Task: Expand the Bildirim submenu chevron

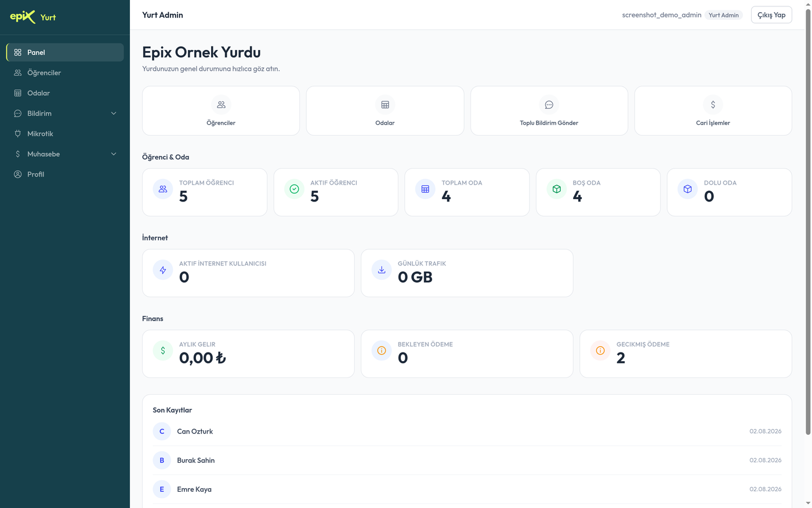Action: (x=114, y=113)
